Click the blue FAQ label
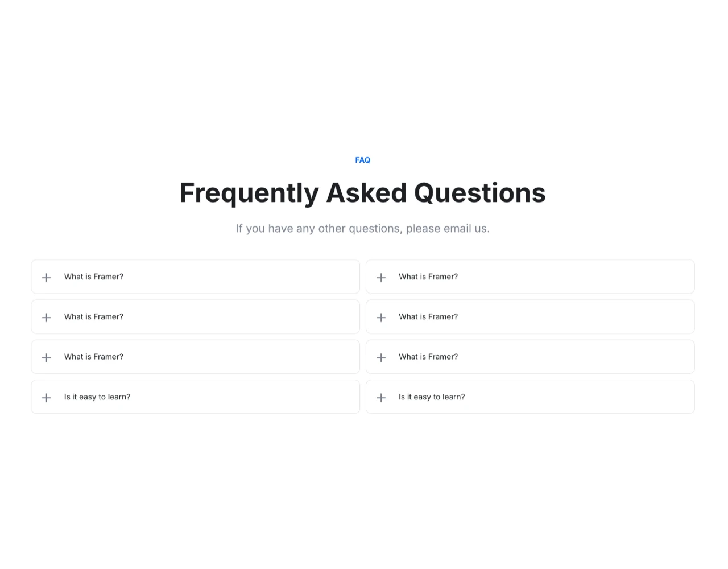Image resolution: width=728 pixels, height=569 pixels. click(x=362, y=160)
